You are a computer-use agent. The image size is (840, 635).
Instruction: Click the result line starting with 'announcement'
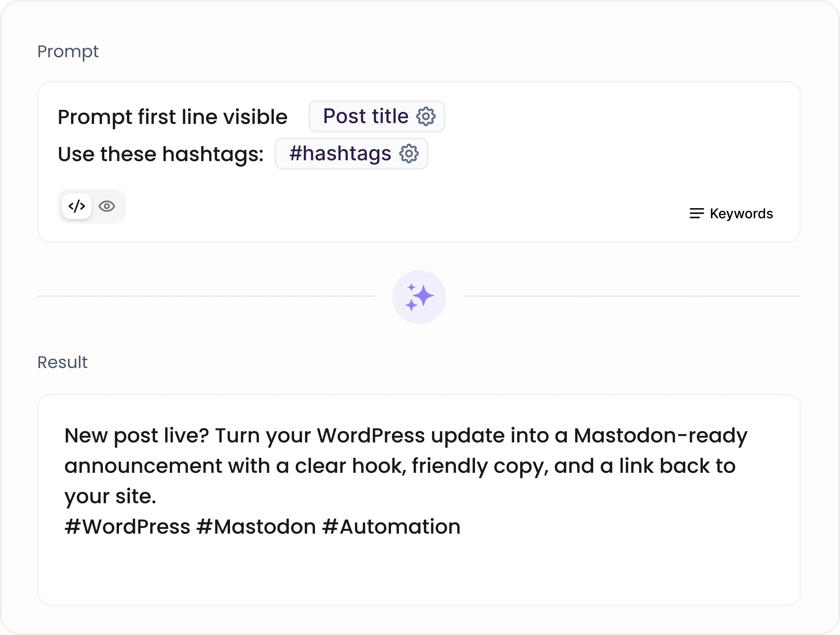(x=400, y=466)
